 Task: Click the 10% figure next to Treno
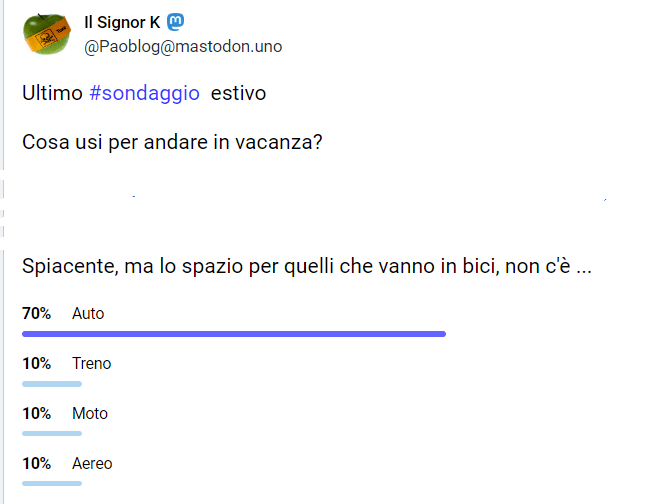point(37,363)
